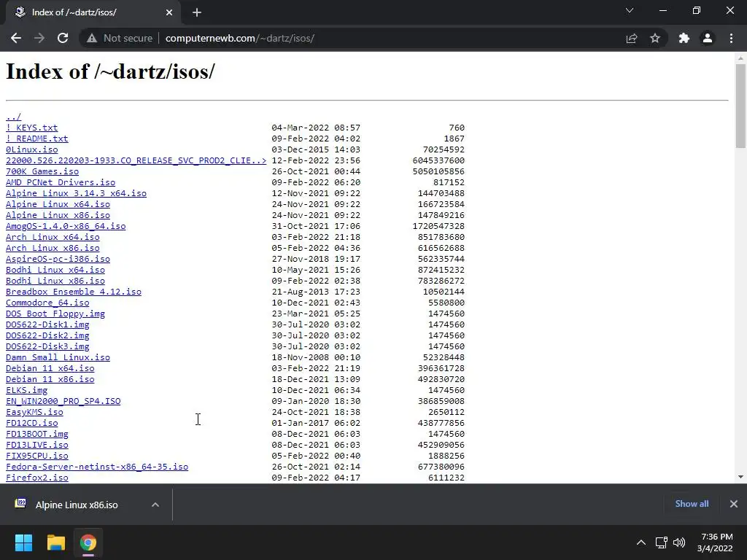Click Breadbox Ensemble 4.12.iso

(x=74, y=292)
